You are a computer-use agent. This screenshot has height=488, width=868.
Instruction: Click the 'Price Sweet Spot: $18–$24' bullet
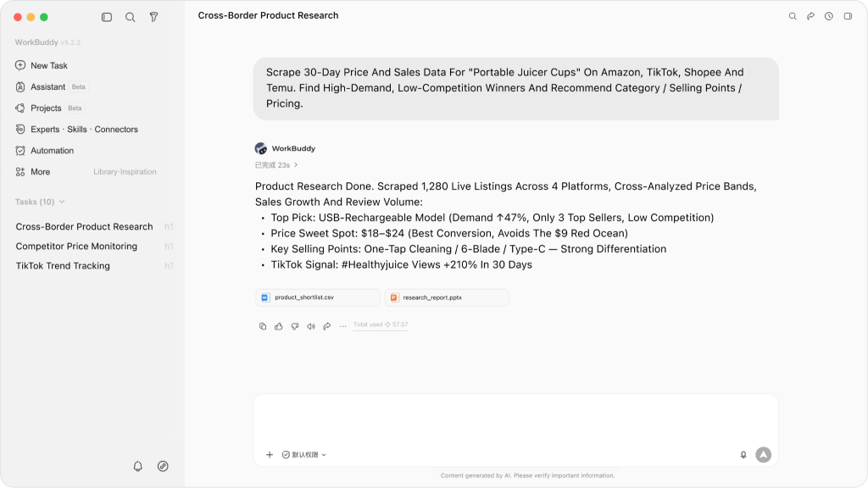tap(449, 234)
